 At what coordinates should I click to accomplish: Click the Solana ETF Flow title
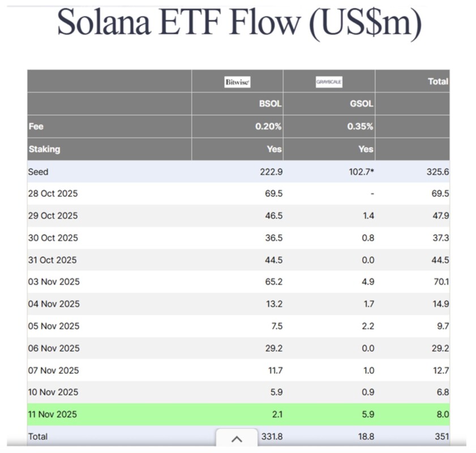[x=239, y=23]
